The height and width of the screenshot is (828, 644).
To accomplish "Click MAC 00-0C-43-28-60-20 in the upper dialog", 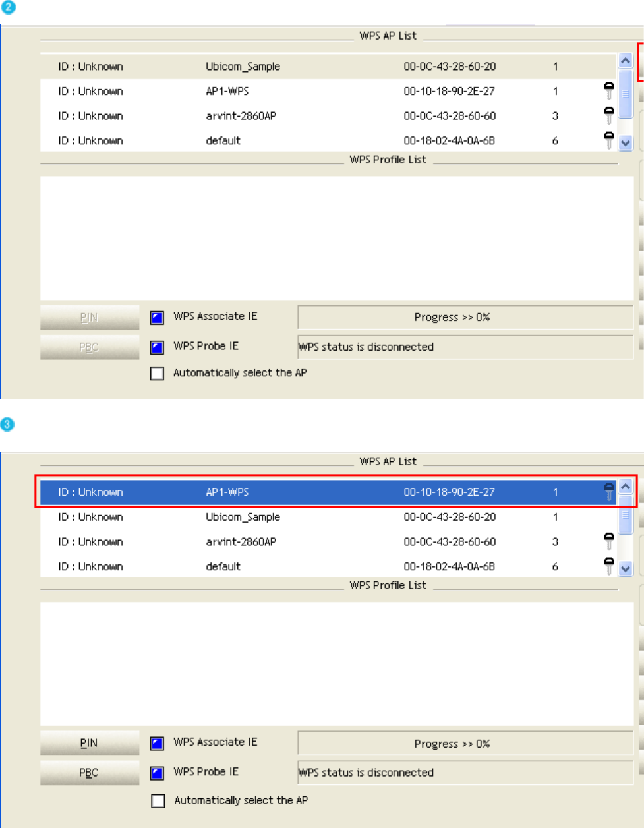I will [x=450, y=67].
